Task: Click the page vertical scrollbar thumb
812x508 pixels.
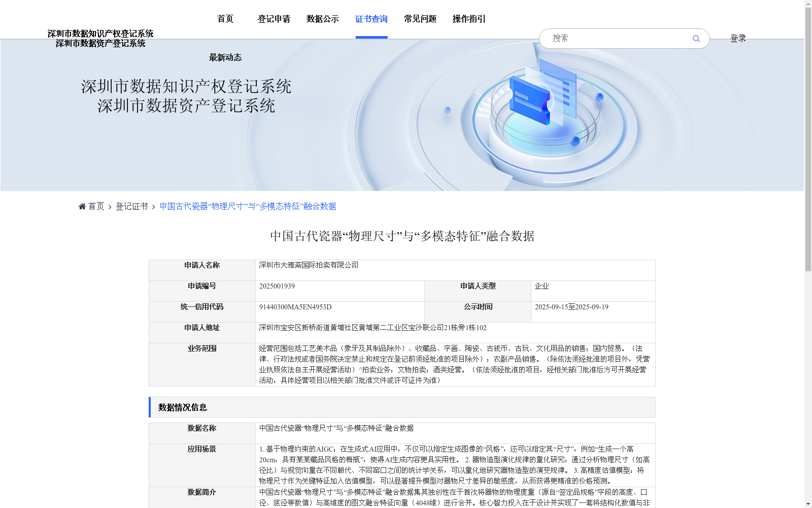Action: 808,140
